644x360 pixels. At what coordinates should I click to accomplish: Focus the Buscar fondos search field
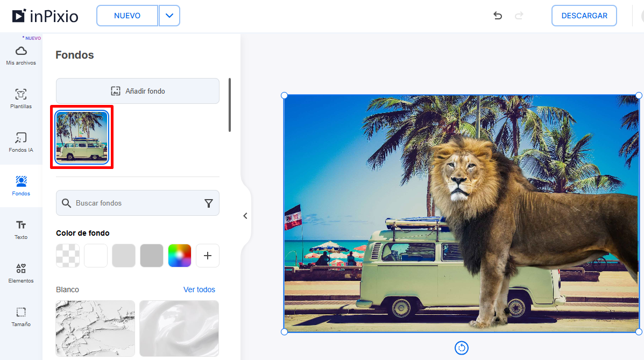[138, 203]
